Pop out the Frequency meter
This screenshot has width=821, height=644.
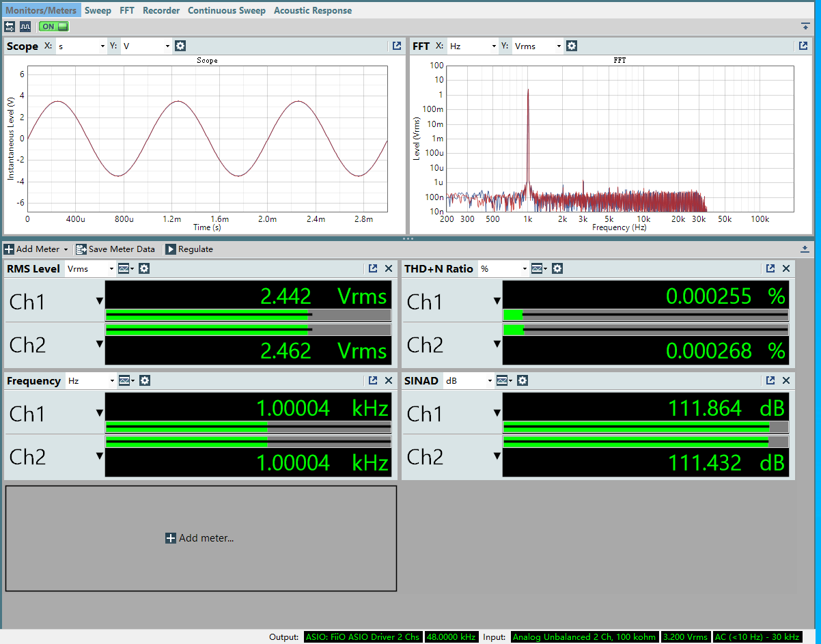pos(373,380)
